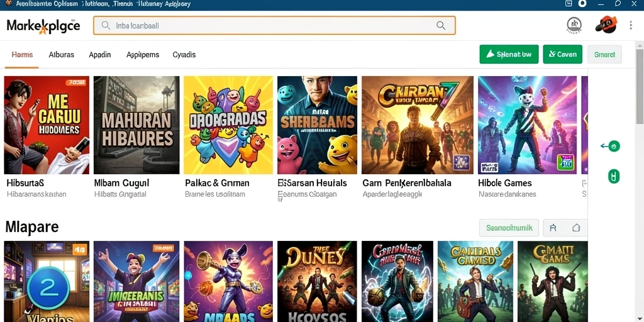Click the green Caven button
The image size is (644, 322).
562,54
